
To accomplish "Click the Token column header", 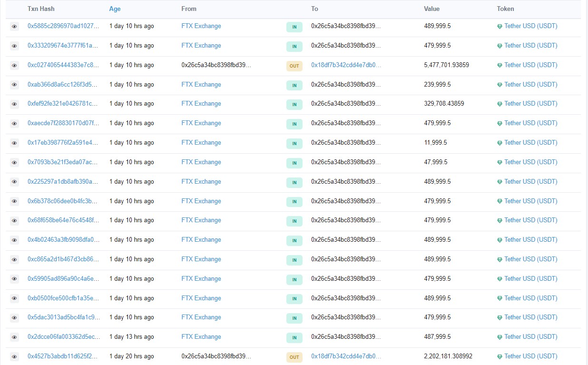I will pos(506,9).
